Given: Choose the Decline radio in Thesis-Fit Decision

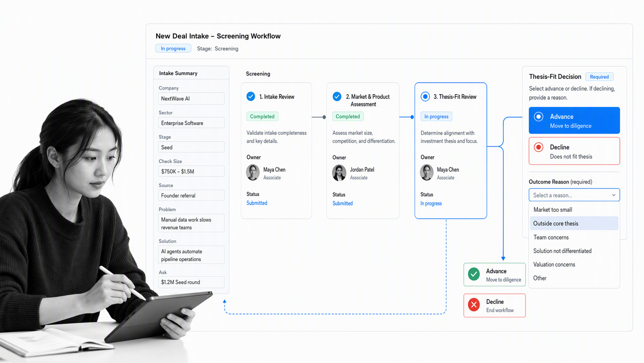Looking at the screenshot, I should click(x=539, y=147).
